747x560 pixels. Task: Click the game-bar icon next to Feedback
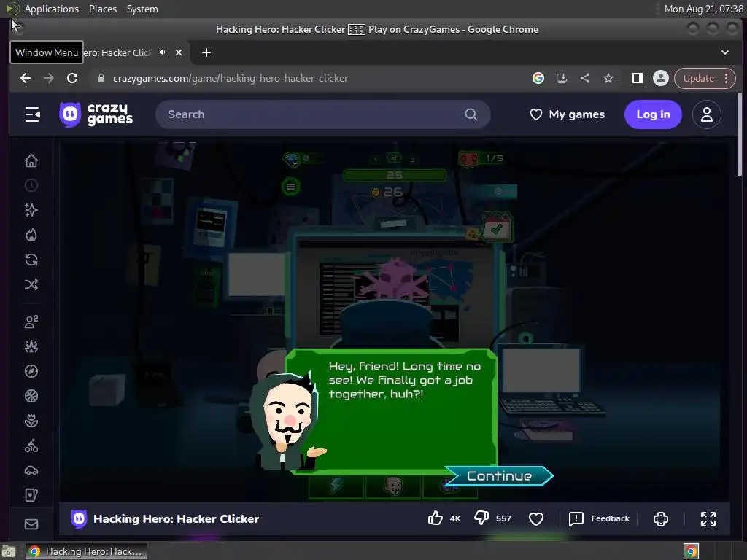(661, 518)
